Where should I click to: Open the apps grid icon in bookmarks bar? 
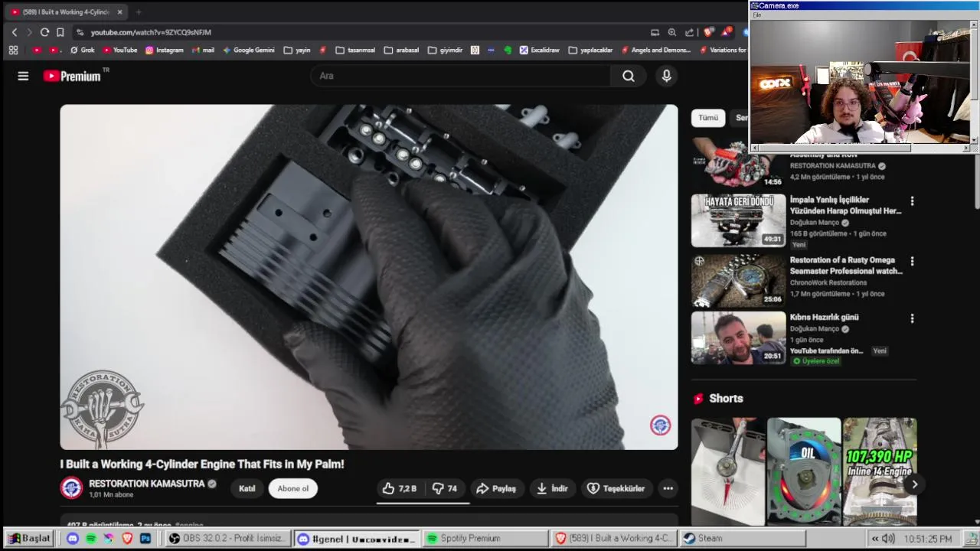(x=13, y=50)
